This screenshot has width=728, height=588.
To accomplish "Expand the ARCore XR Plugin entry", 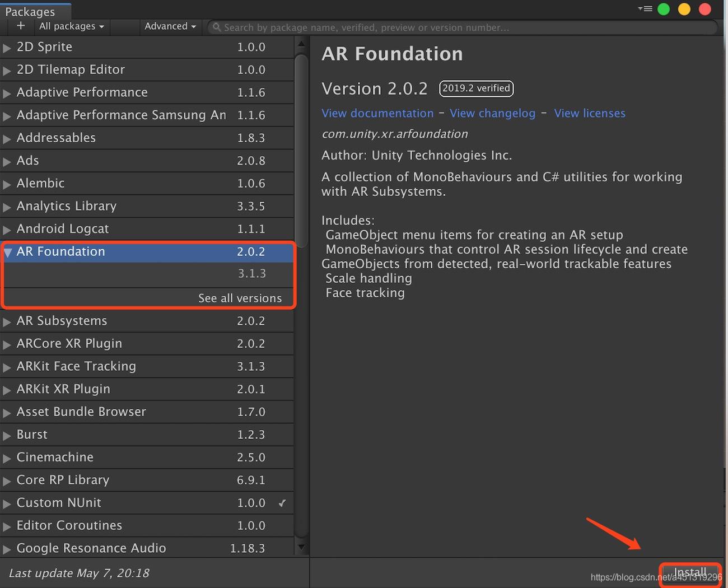I will (7, 344).
